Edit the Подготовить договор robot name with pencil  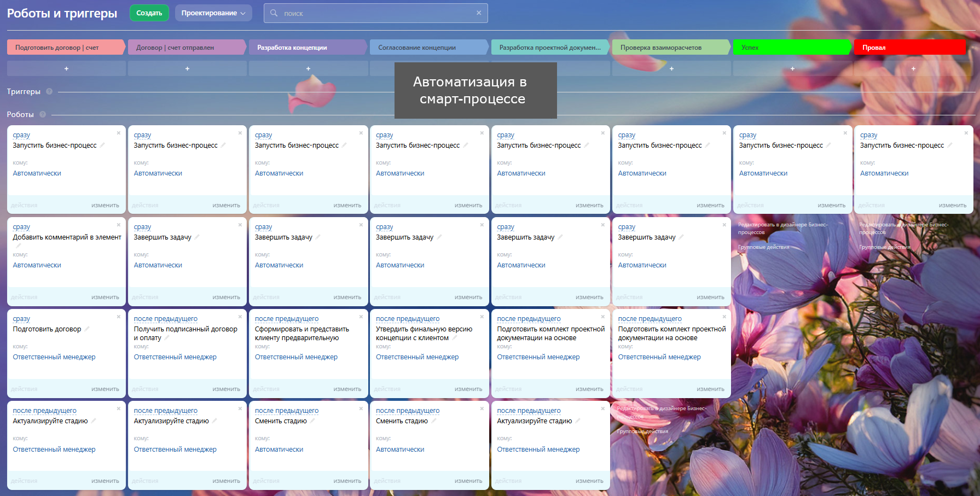[x=87, y=329]
